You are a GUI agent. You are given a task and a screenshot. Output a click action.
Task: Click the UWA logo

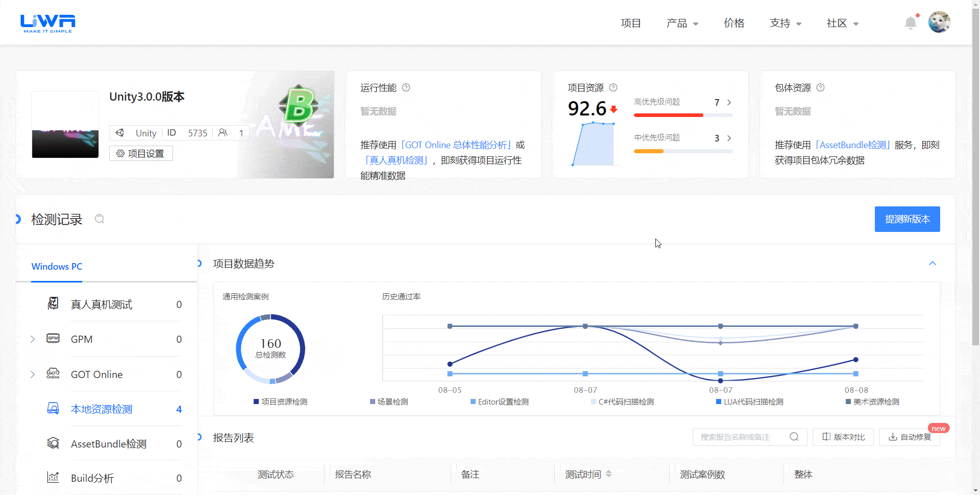pos(47,23)
